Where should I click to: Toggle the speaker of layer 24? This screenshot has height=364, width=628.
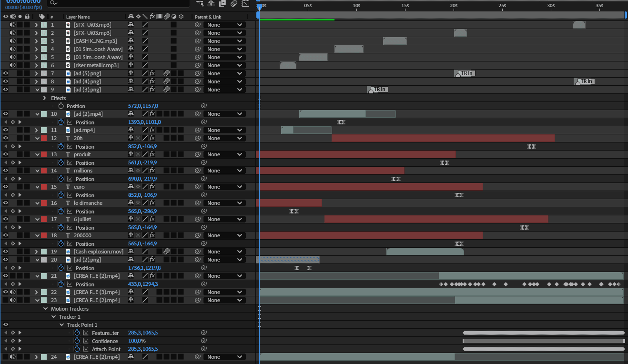(x=13, y=357)
